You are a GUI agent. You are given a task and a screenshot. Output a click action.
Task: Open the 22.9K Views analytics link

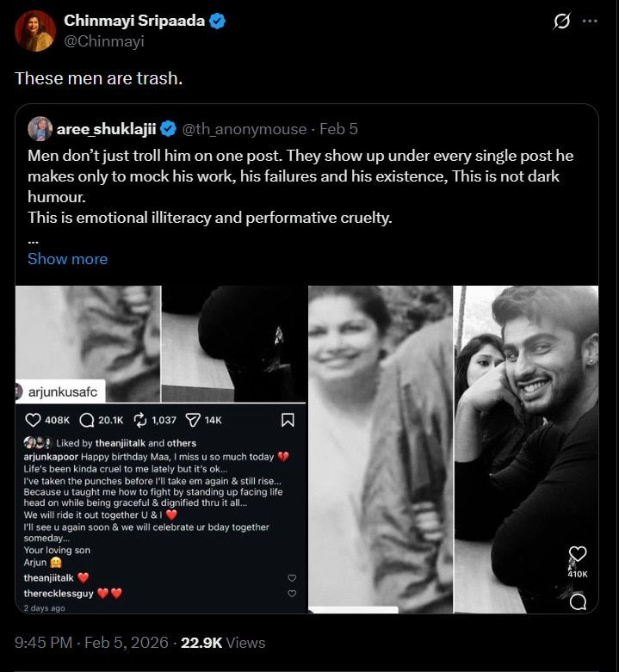[x=223, y=643]
